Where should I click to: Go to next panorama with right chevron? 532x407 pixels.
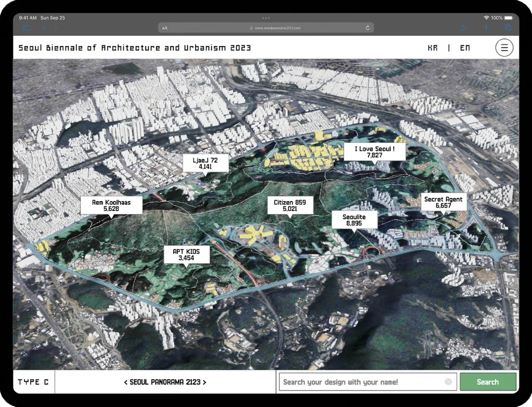click(204, 382)
